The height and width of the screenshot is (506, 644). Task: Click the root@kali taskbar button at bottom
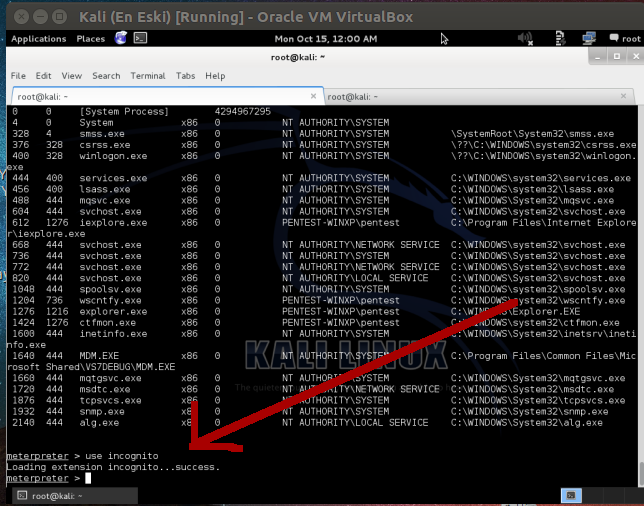[75, 496]
